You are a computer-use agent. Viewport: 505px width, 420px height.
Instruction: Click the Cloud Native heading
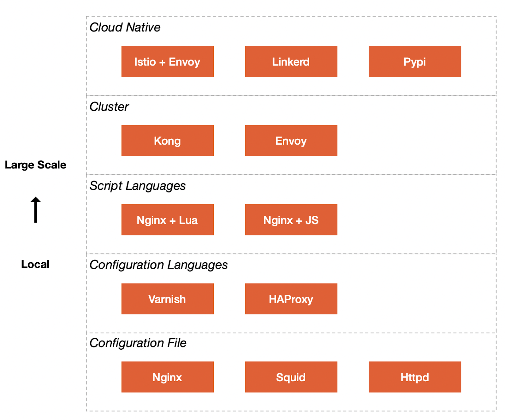click(x=125, y=27)
